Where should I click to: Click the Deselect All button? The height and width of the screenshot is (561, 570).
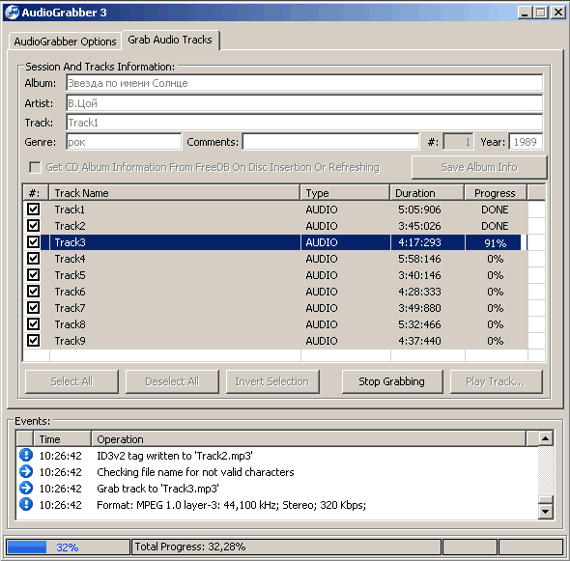point(172,381)
